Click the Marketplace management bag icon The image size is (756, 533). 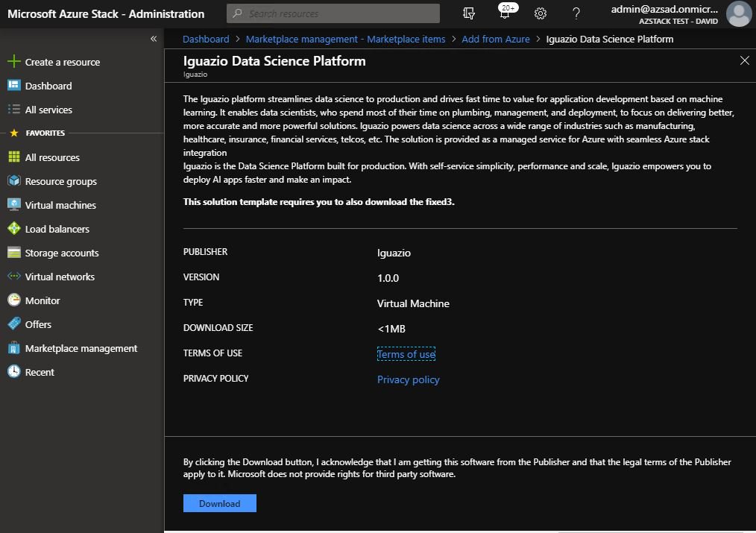point(14,348)
